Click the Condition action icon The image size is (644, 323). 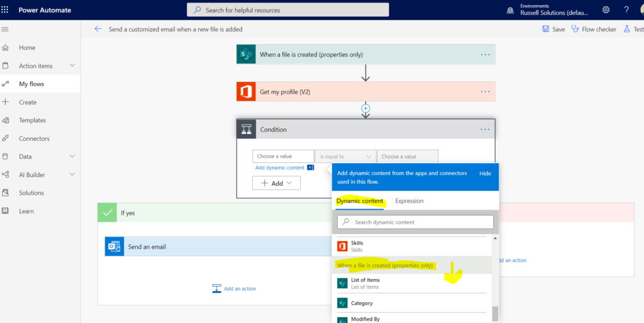pos(247,130)
